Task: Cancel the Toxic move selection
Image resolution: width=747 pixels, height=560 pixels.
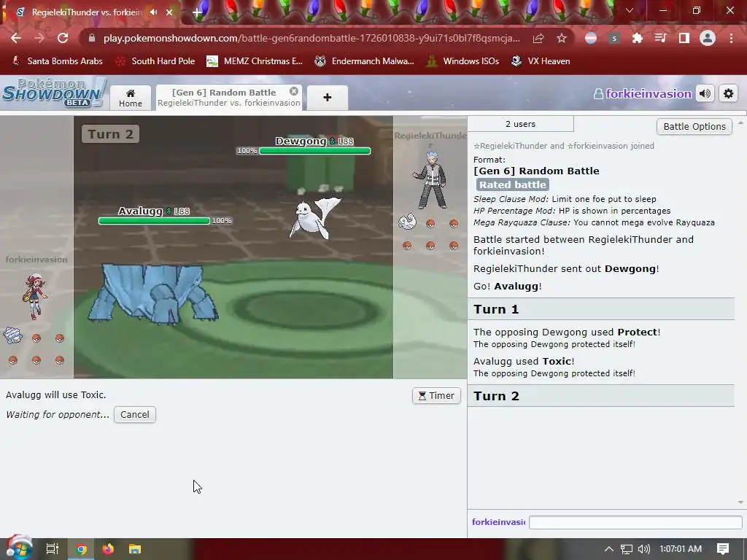Action: [135, 415]
